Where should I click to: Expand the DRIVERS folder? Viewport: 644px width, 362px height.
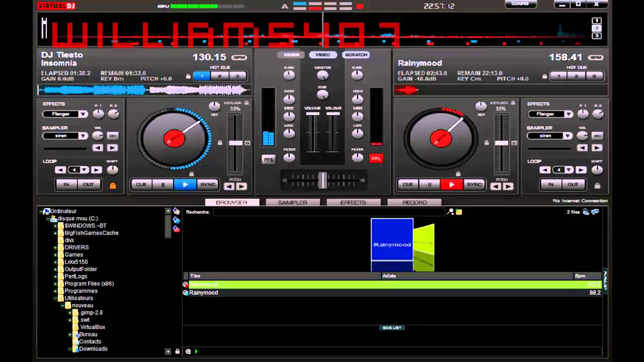55,248
